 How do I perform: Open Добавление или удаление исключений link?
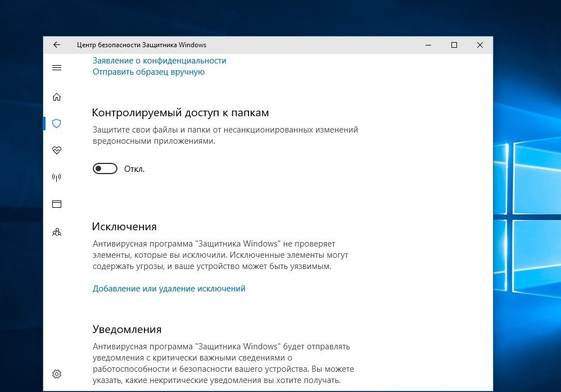pyautogui.click(x=169, y=289)
